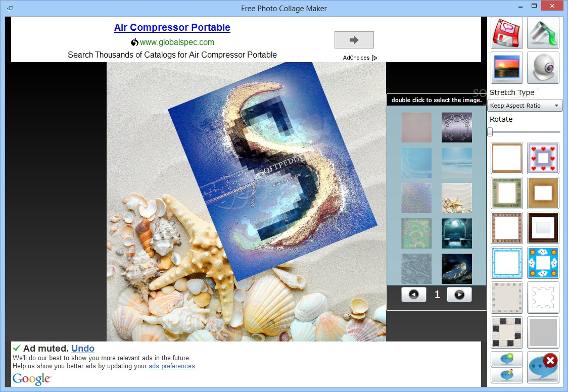Go to previous background page arrow
The width and height of the screenshot is (568, 392).
click(414, 295)
